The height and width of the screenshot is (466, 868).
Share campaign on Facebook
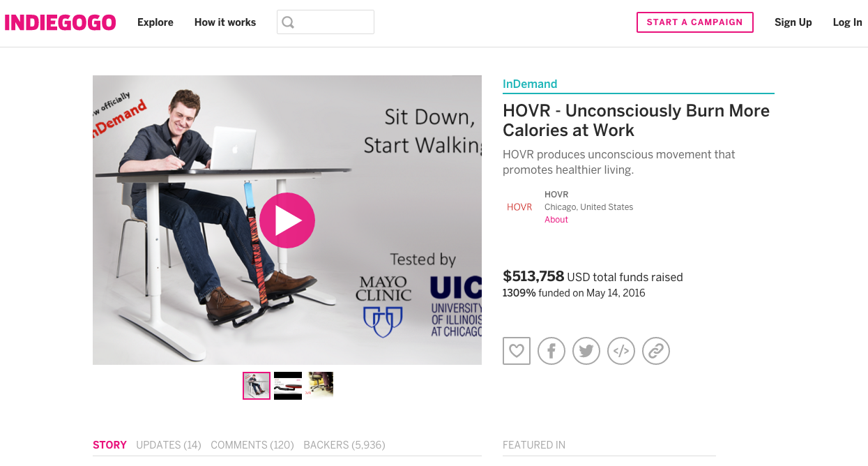pos(551,351)
